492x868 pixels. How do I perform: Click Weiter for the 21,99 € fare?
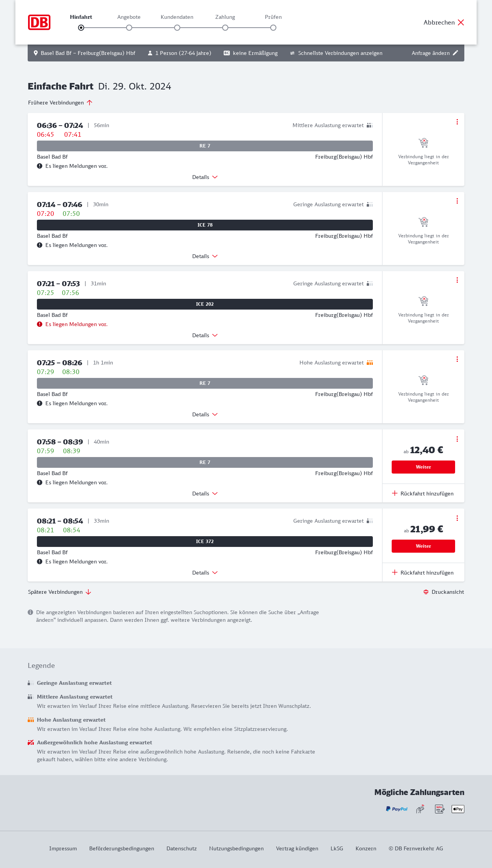point(423,546)
